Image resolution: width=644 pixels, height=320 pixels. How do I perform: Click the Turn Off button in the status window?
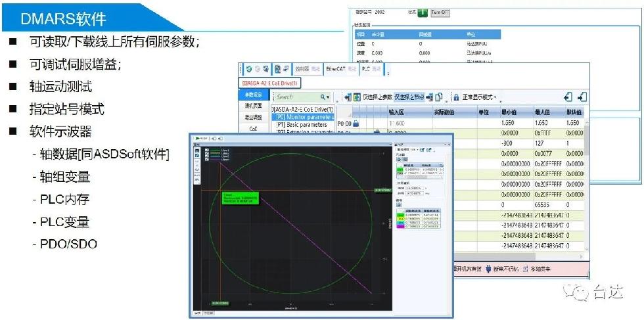click(440, 12)
